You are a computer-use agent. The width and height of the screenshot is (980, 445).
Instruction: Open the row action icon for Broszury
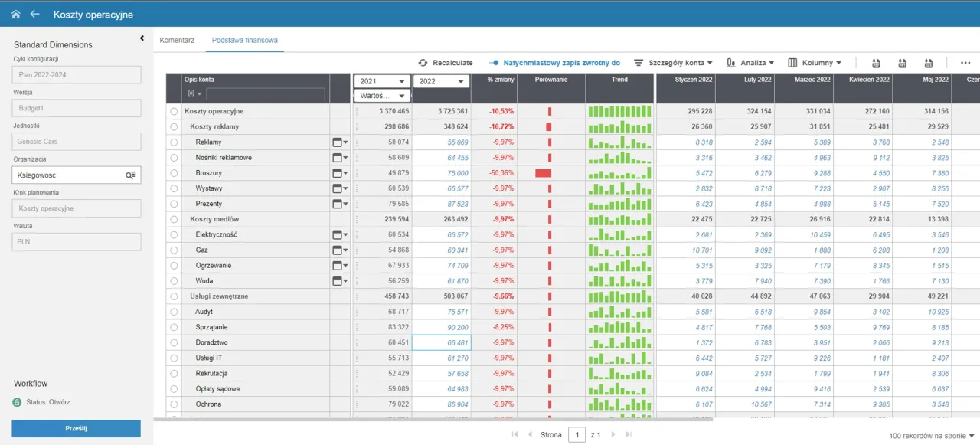coord(339,173)
